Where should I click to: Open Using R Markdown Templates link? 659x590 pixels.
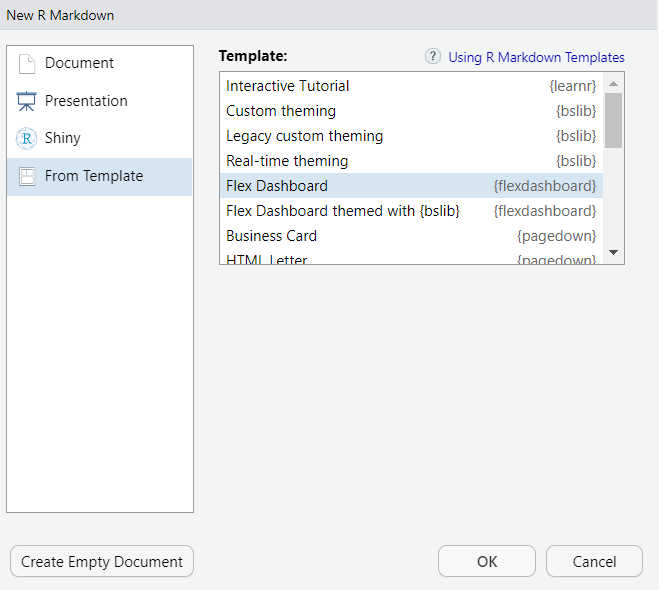[536, 57]
